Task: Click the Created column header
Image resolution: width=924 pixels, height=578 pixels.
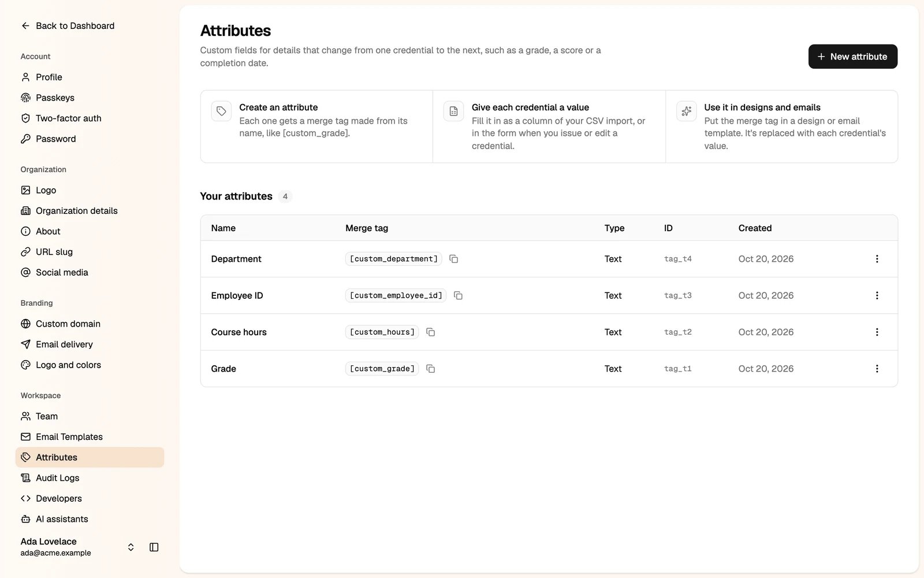Action: [x=755, y=228]
